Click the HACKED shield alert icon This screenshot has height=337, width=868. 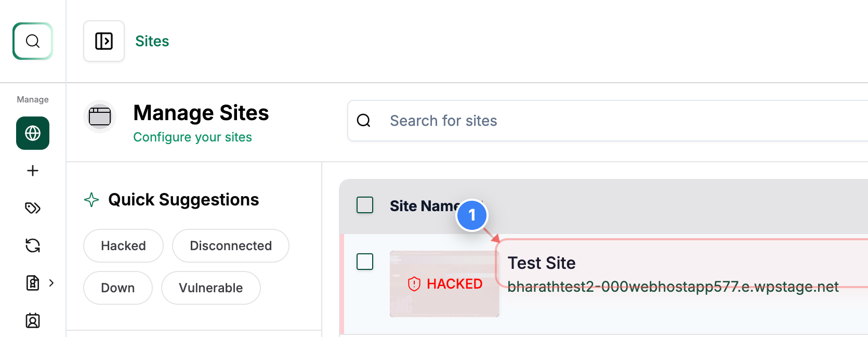[x=413, y=284]
